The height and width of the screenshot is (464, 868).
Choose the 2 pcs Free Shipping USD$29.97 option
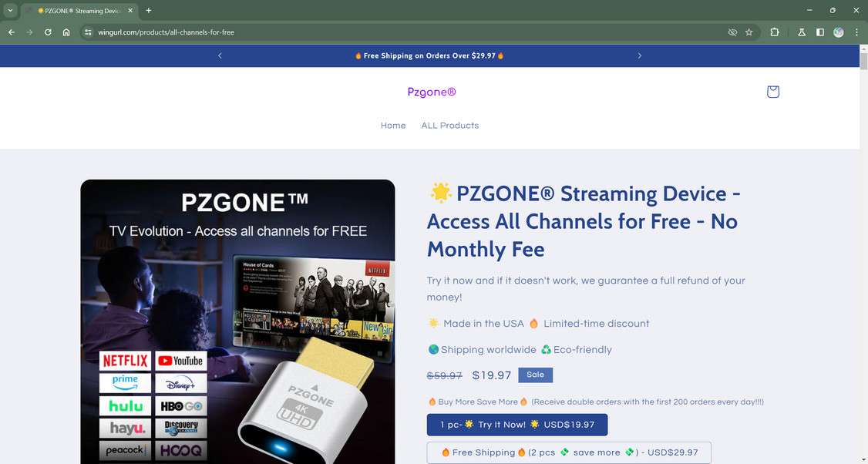coord(569,452)
